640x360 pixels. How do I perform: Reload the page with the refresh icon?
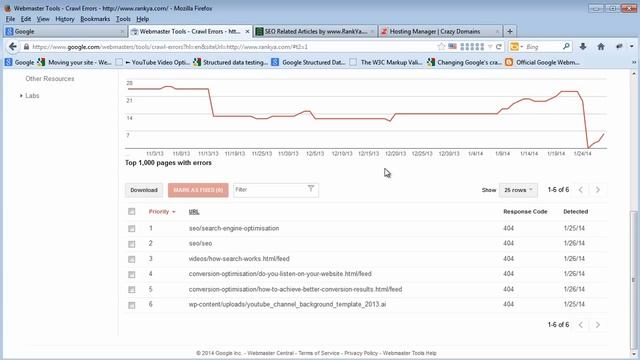498,47
